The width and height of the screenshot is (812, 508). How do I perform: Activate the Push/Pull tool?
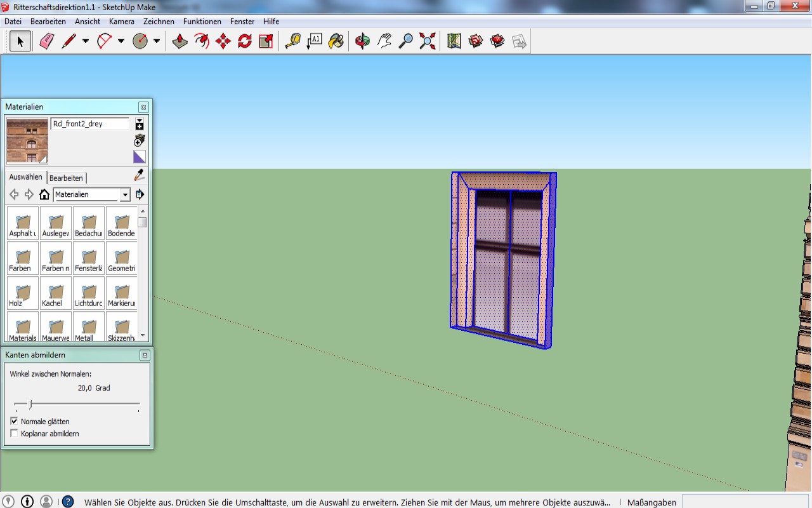click(x=180, y=42)
